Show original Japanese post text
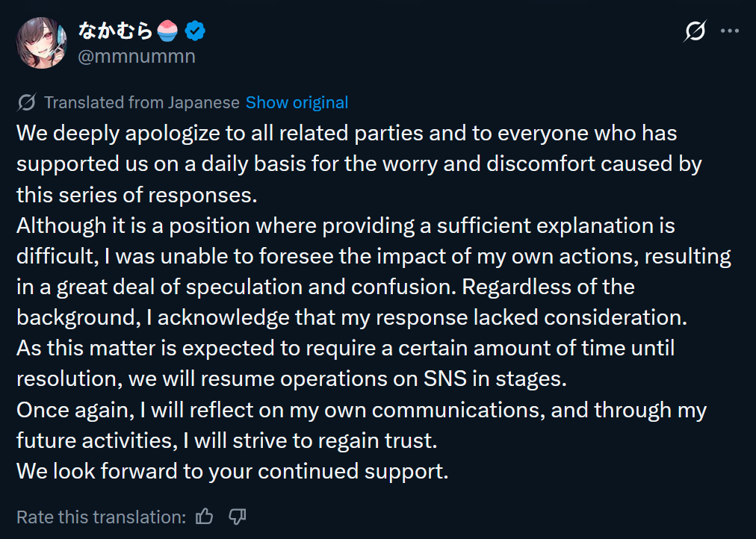The height and width of the screenshot is (539, 756). click(x=297, y=102)
